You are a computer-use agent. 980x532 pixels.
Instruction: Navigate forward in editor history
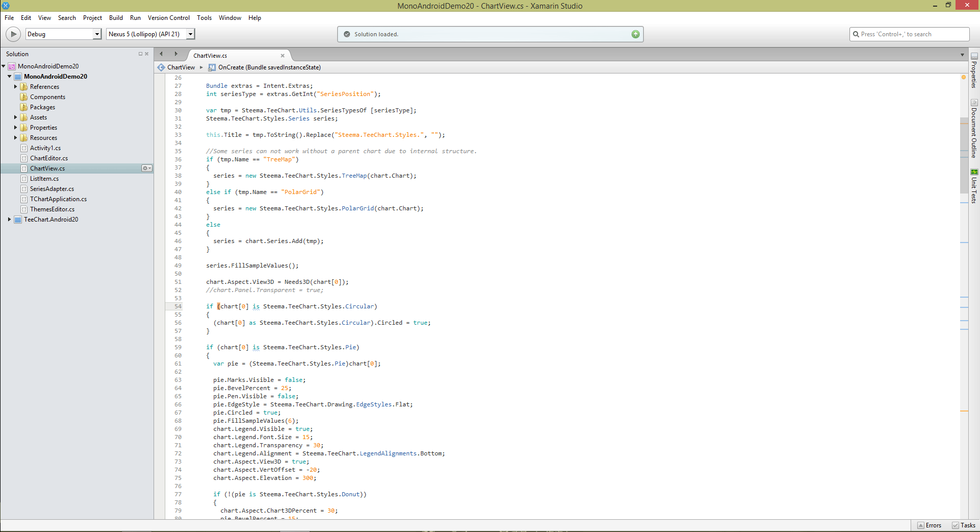coord(176,54)
